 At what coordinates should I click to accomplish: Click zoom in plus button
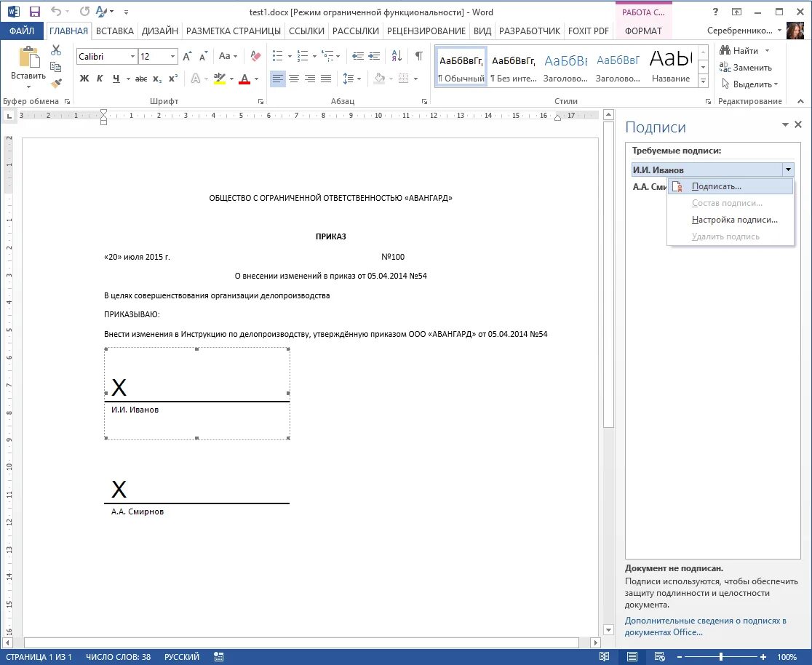pos(763,657)
